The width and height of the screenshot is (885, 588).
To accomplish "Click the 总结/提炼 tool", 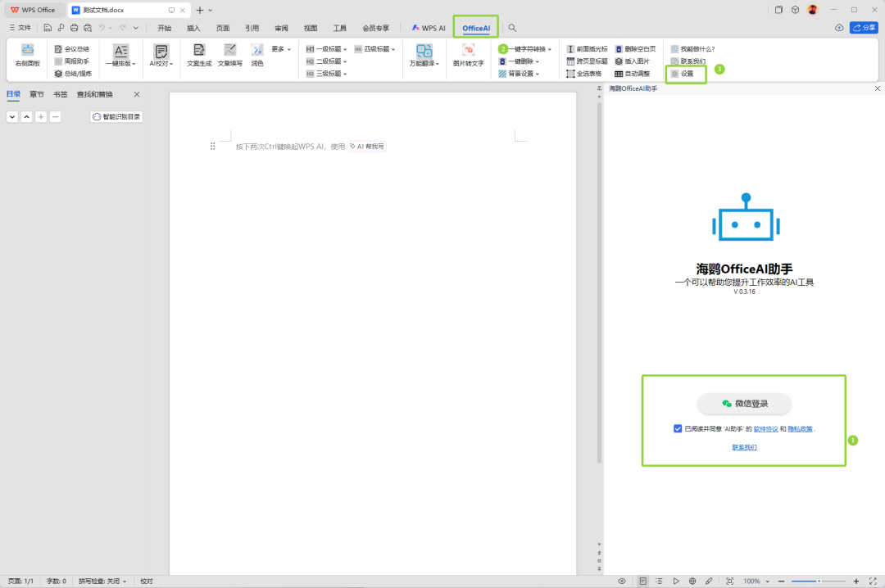I will point(74,74).
